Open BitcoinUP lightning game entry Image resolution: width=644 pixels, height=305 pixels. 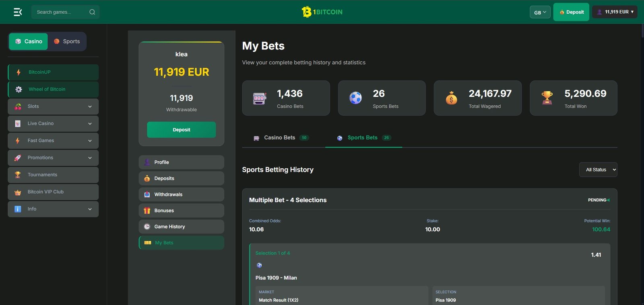(53, 72)
